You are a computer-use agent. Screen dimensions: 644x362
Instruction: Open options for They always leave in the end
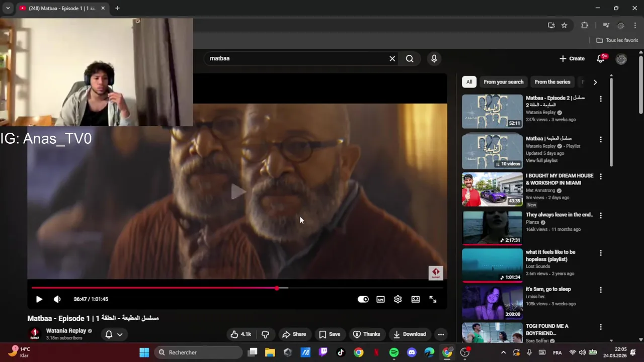600,215
